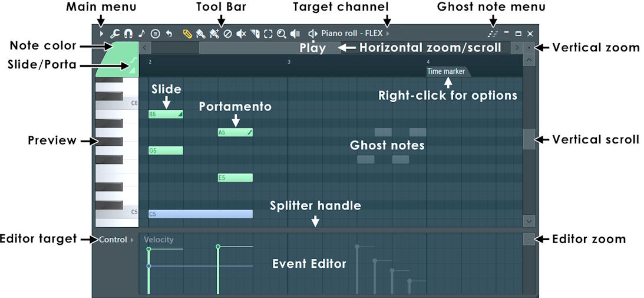The width and height of the screenshot is (644, 298).
Task: Select the mute tool speaker icon
Action: [x=240, y=34]
